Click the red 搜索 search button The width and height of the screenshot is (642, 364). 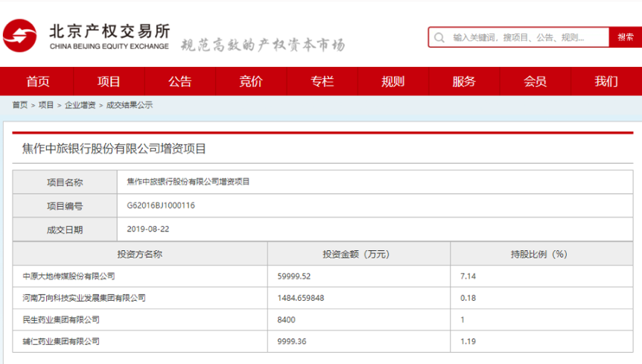(625, 38)
